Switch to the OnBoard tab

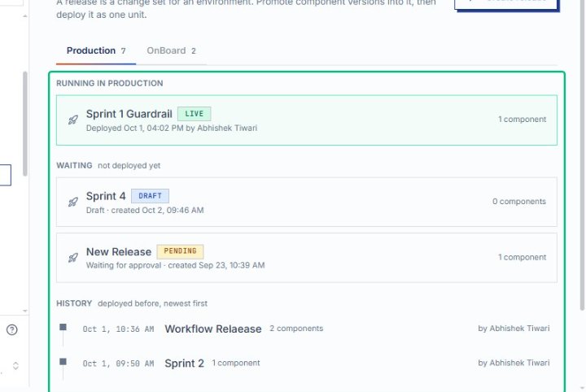click(171, 50)
